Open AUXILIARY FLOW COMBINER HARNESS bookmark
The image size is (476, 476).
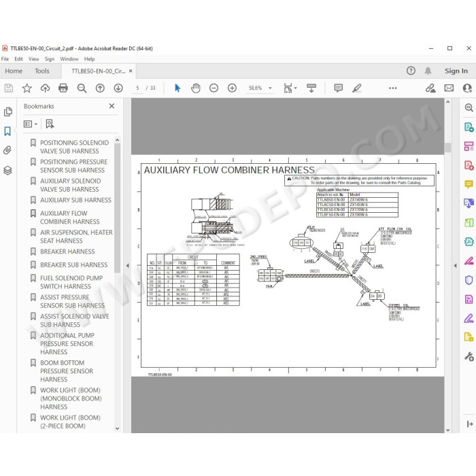click(x=70, y=218)
